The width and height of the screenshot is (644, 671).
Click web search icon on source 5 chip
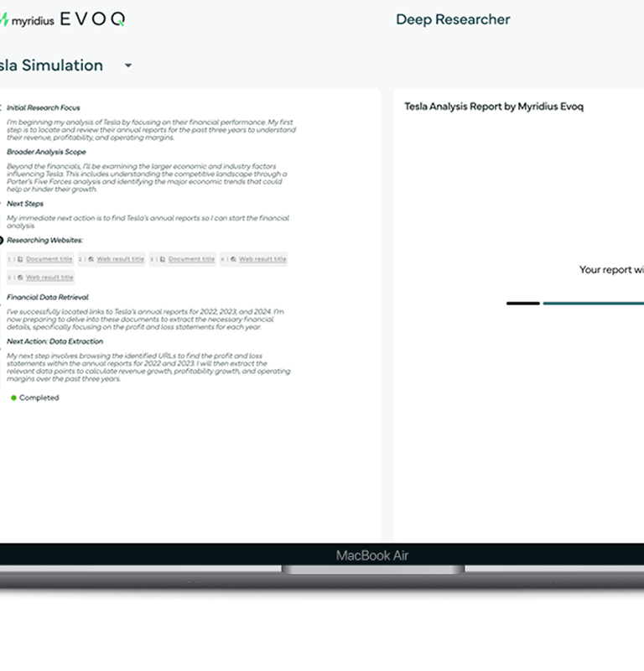[x=20, y=278]
